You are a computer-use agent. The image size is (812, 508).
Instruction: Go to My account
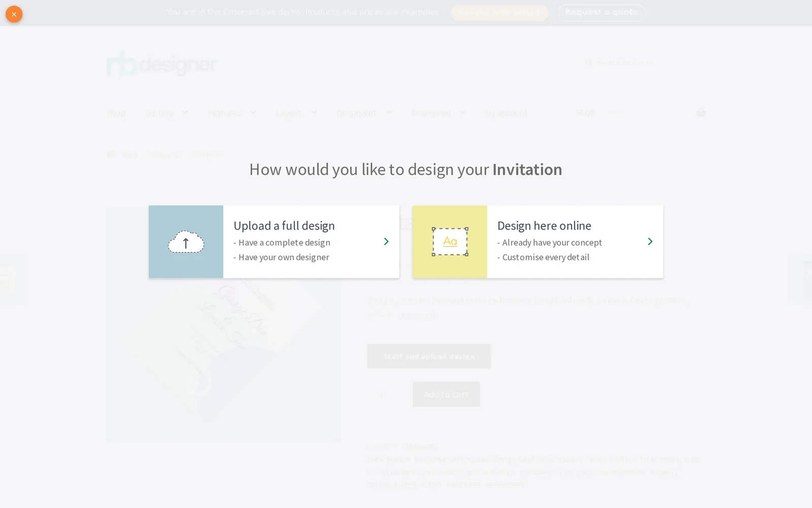pos(506,113)
